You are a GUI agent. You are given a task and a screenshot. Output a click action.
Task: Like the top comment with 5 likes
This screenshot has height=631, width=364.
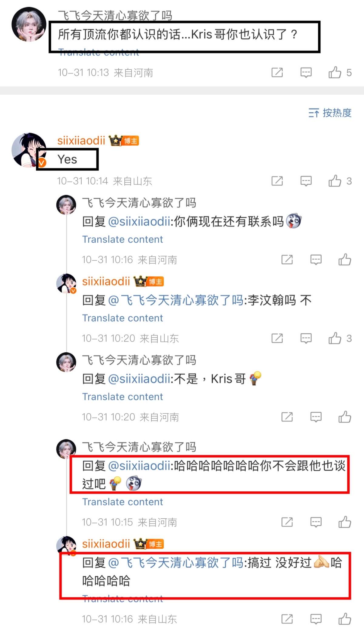pos(335,73)
